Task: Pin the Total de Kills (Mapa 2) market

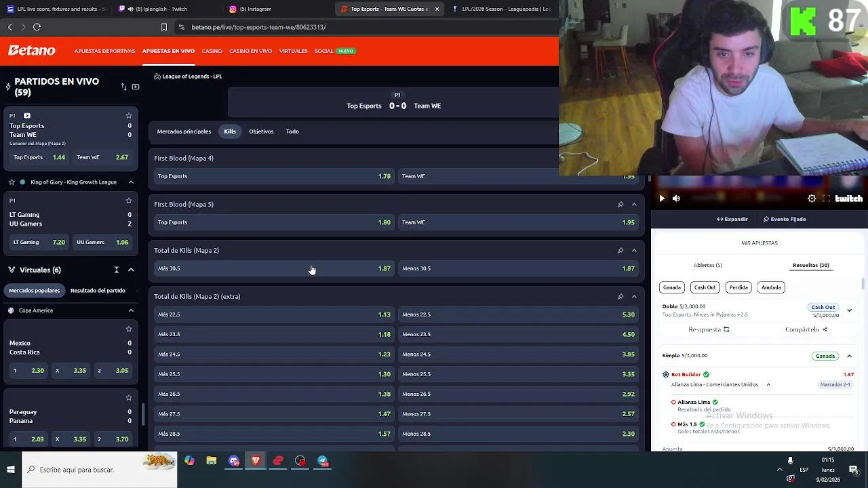Action: 620,251
